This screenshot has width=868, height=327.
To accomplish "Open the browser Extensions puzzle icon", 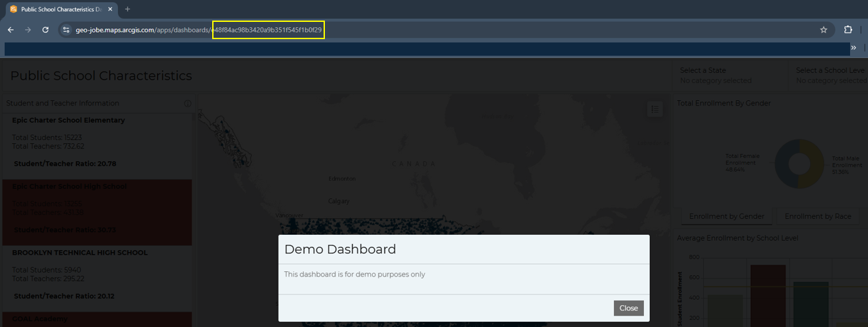I will point(847,30).
